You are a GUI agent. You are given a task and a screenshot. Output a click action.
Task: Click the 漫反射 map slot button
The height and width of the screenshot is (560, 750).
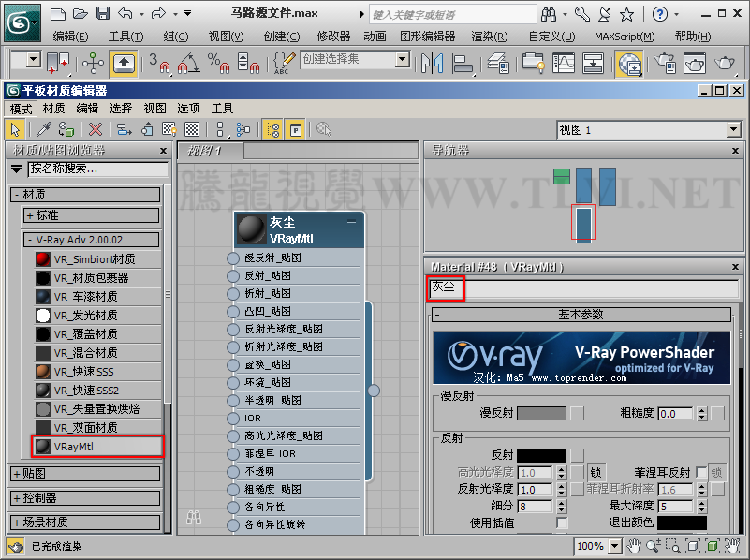pos(578,413)
